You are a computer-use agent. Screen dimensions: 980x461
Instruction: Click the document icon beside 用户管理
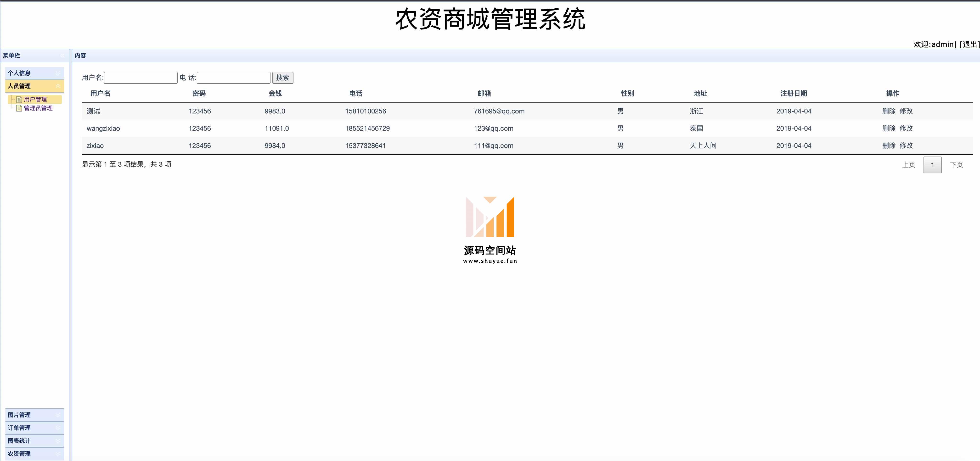click(x=19, y=100)
